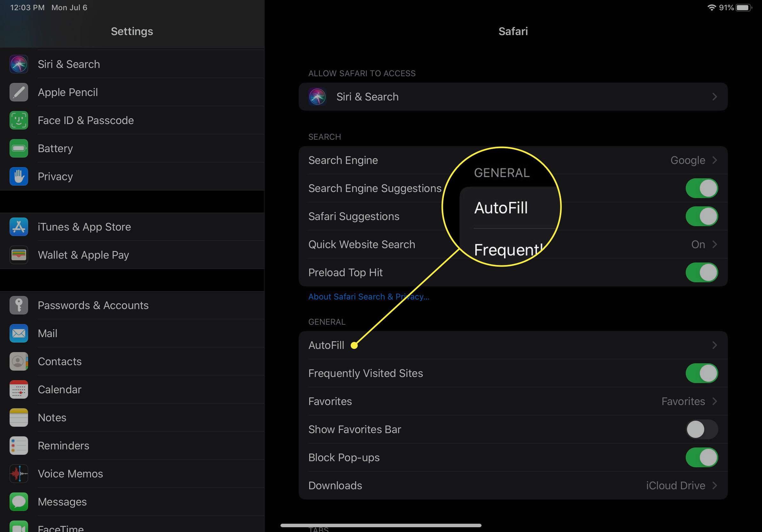Select iTunes & App Store settings
Screen dimensions: 762x532
click(x=132, y=227)
